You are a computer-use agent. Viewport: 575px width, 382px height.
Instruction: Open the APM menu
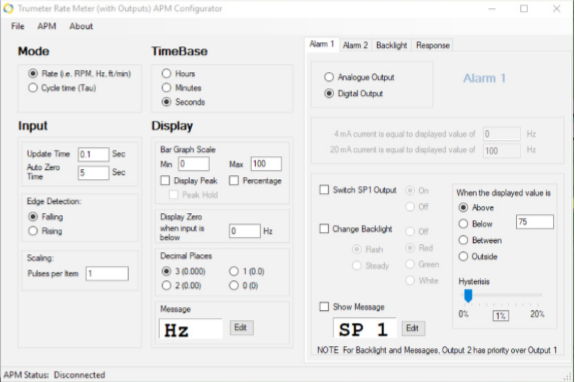pos(47,26)
